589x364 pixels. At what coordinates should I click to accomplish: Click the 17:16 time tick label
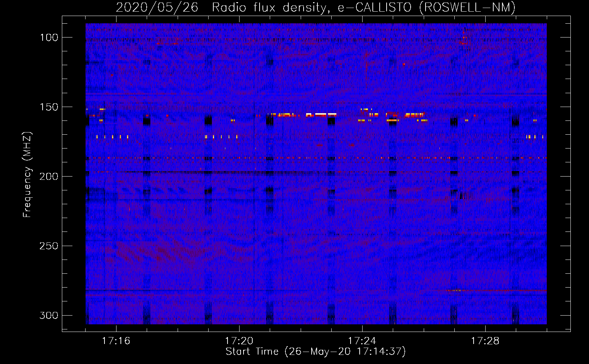[116, 341]
